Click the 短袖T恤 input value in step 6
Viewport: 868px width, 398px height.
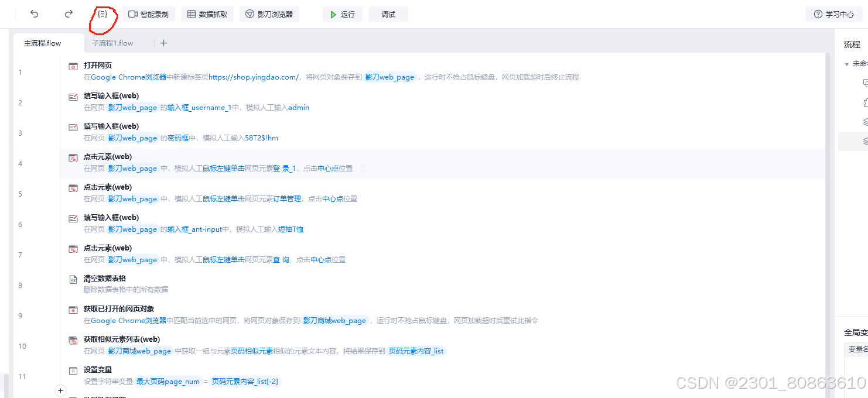[x=291, y=229]
